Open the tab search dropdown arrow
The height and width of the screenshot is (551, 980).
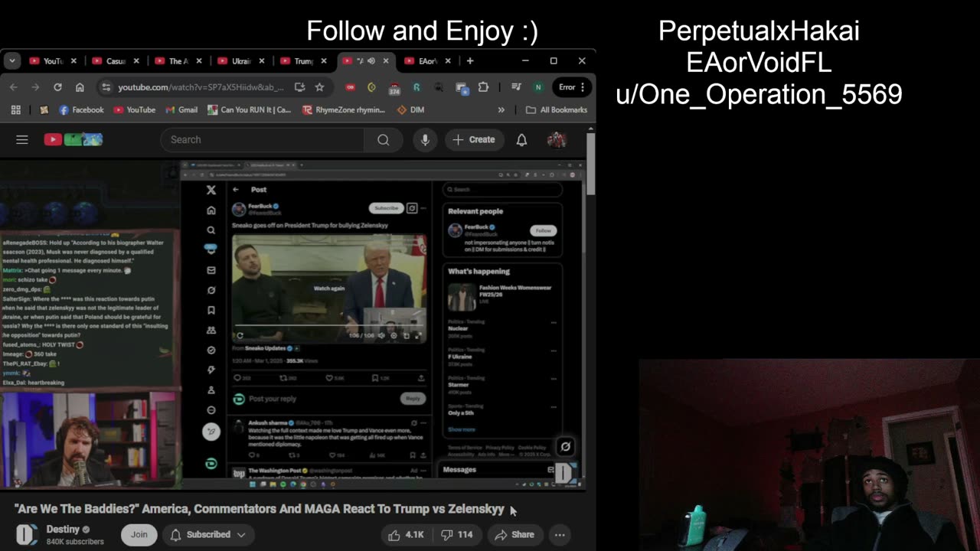(11, 60)
